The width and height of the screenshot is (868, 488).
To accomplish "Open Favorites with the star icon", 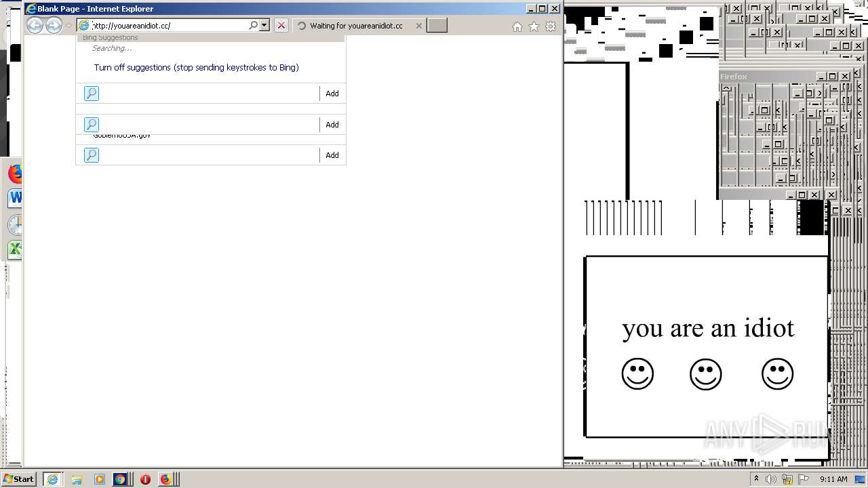I will [x=534, y=26].
